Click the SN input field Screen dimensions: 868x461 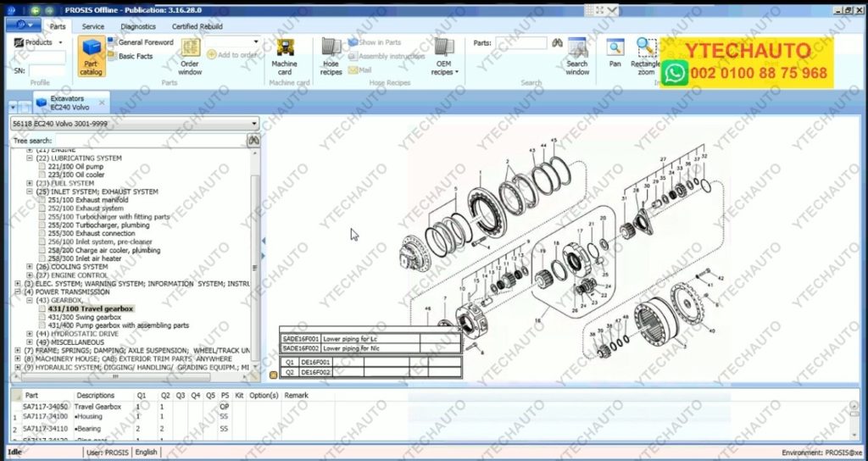pos(47,71)
